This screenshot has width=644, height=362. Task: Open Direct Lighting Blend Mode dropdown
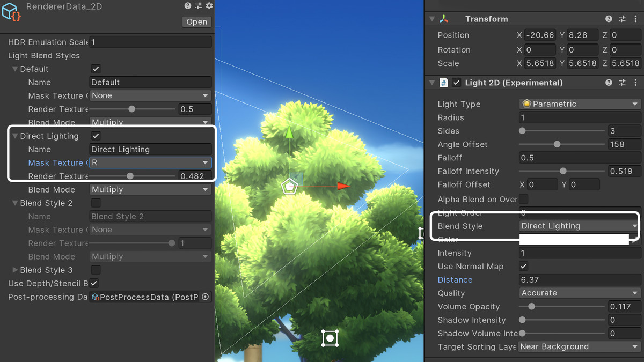(x=150, y=189)
